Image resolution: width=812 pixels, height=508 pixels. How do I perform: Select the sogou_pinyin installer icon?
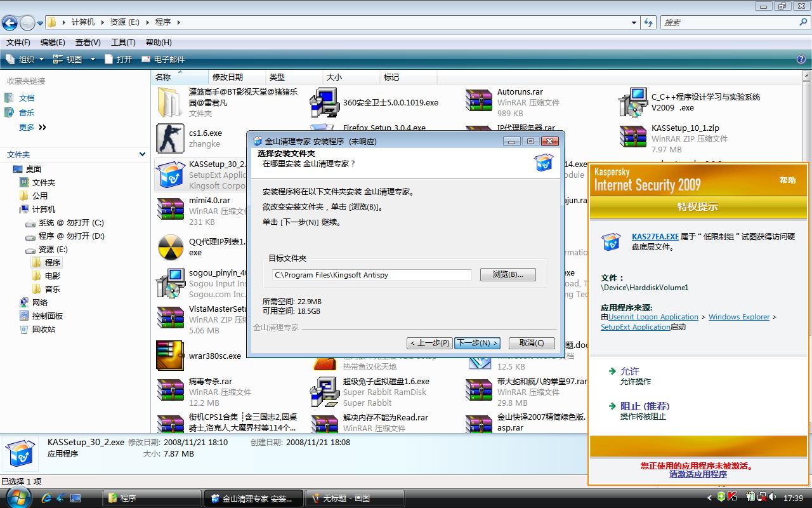click(170, 283)
